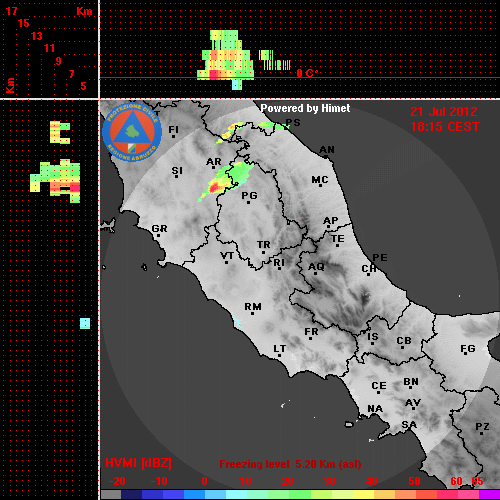Click the 'BN' city label
The image size is (500, 500).
pos(411,382)
